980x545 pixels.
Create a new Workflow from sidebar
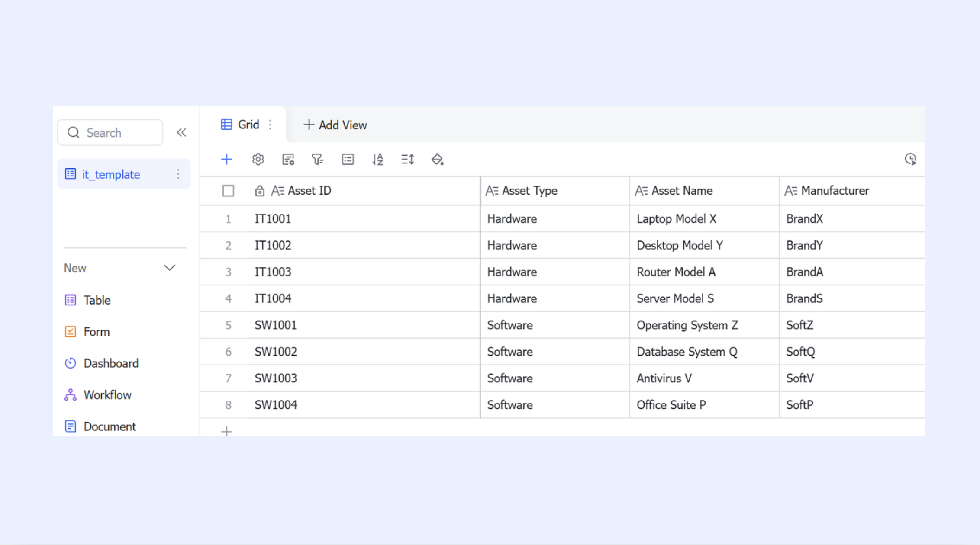click(x=98, y=395)
